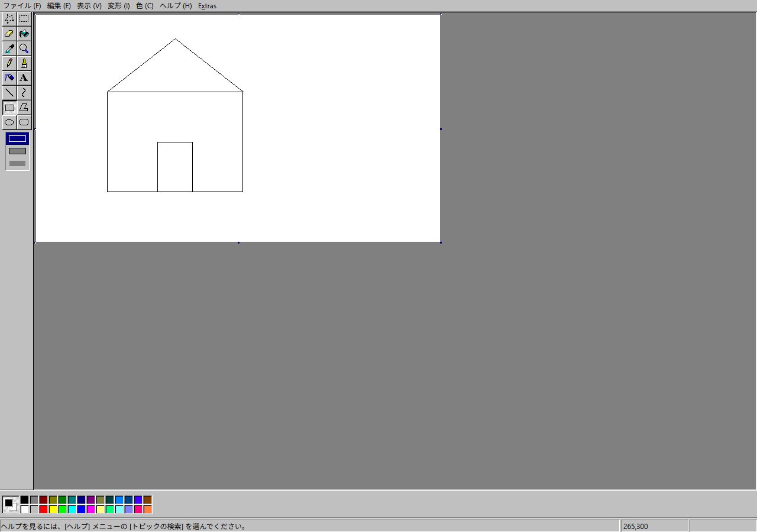Select the rectangular Select tool

pos(24,19)
